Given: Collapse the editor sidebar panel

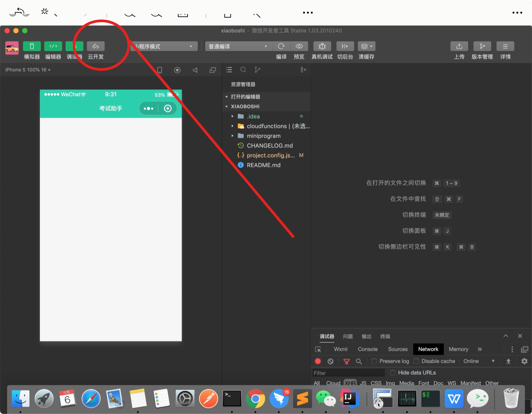Looking at the screenshot, I should [x=304, y=70].
